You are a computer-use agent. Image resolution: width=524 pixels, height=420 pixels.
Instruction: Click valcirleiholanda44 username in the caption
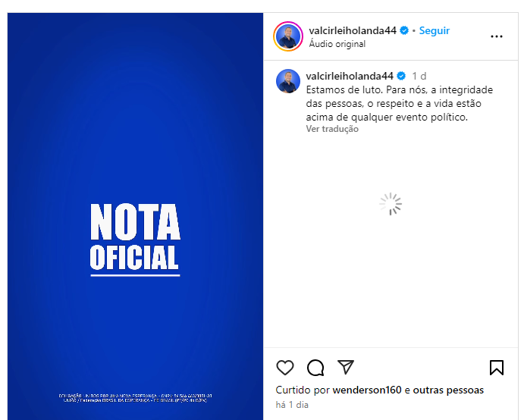[x=350, y=76]
